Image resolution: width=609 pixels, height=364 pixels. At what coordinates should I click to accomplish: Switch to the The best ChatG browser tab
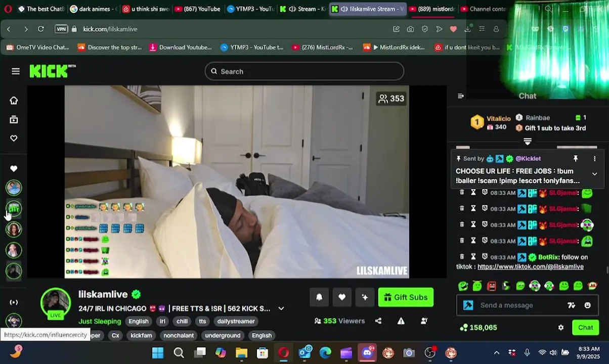coord(40,9)
